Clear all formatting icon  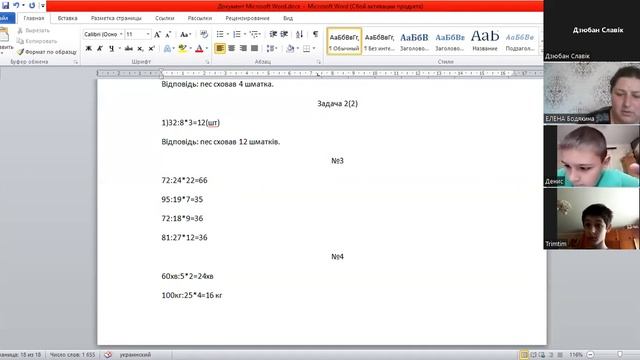point(204,35)
